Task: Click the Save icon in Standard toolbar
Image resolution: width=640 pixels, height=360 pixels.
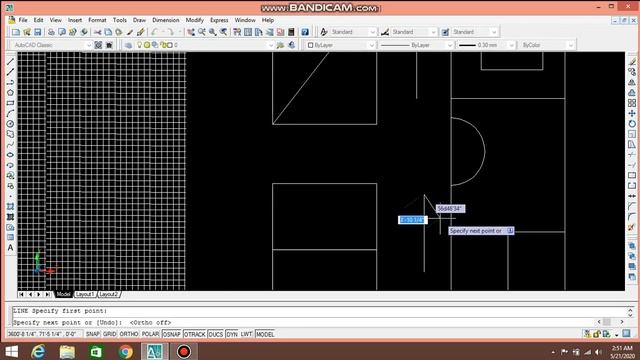Action: (38, 32)
